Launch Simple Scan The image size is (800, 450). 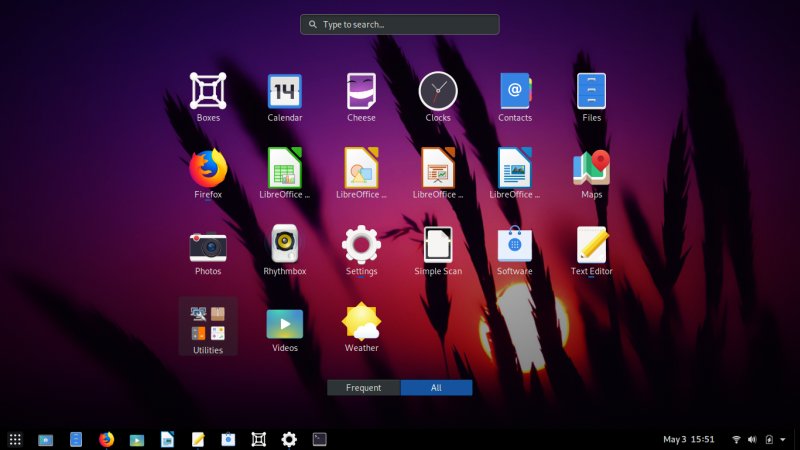(438, 251)
